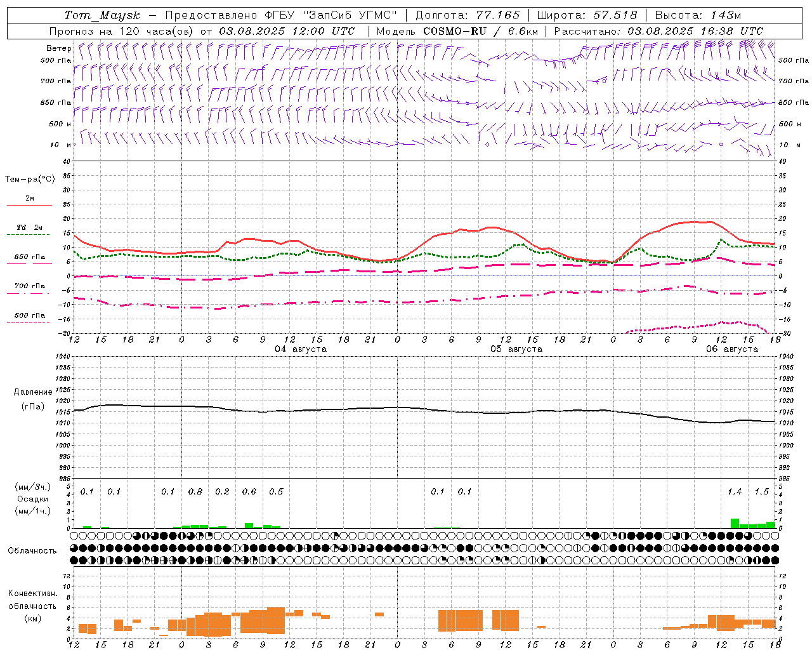Click the 850 гПа temperature legend entry
Image resolution: width=812 pixels, height=650 pixels.
click(x=29, y=257)
